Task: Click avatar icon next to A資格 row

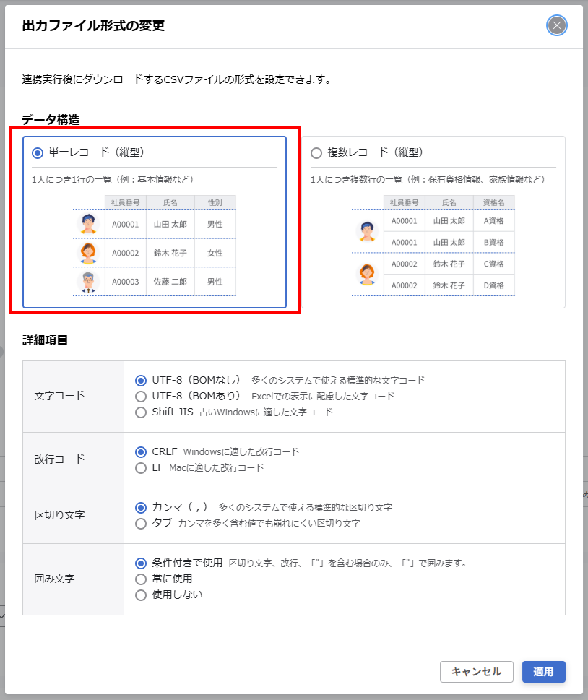Action: click(367, 231)
